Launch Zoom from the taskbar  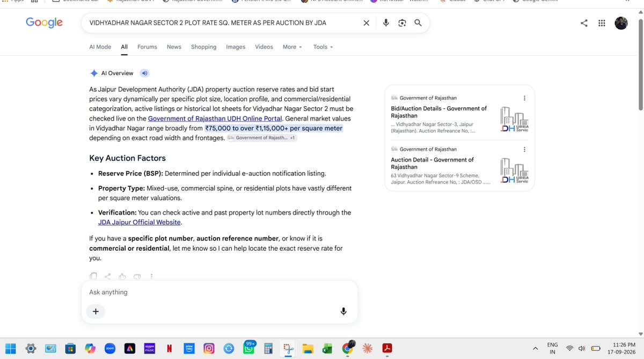coord(110,349)
